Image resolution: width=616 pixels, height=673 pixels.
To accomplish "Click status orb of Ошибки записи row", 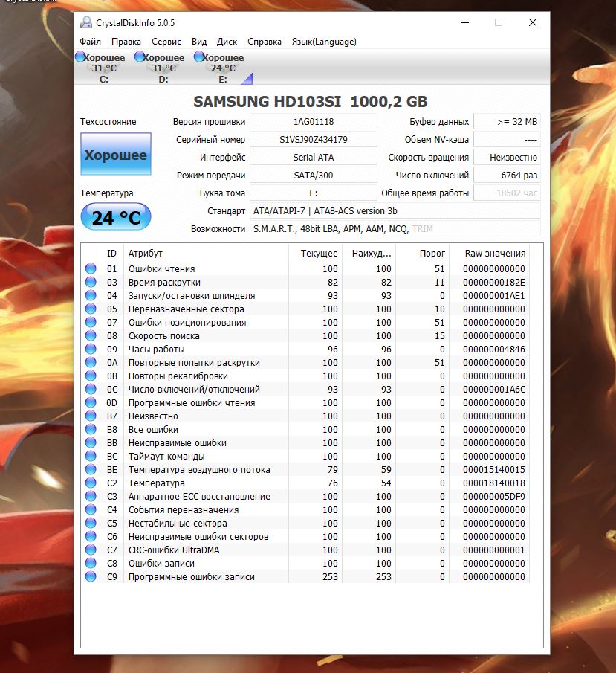I will point(91,563).
